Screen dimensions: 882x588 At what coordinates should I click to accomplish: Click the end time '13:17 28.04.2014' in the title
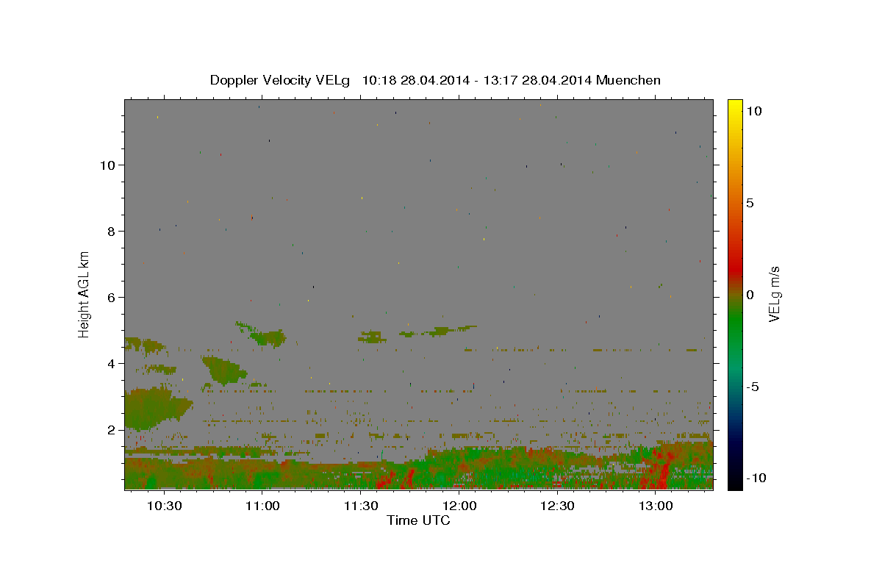coord(535,80)
